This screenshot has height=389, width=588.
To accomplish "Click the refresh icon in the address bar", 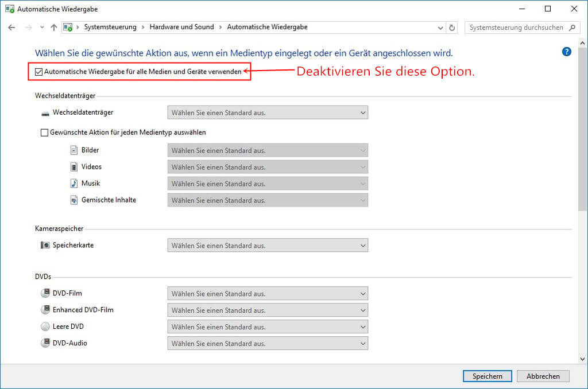I will 452,28.
